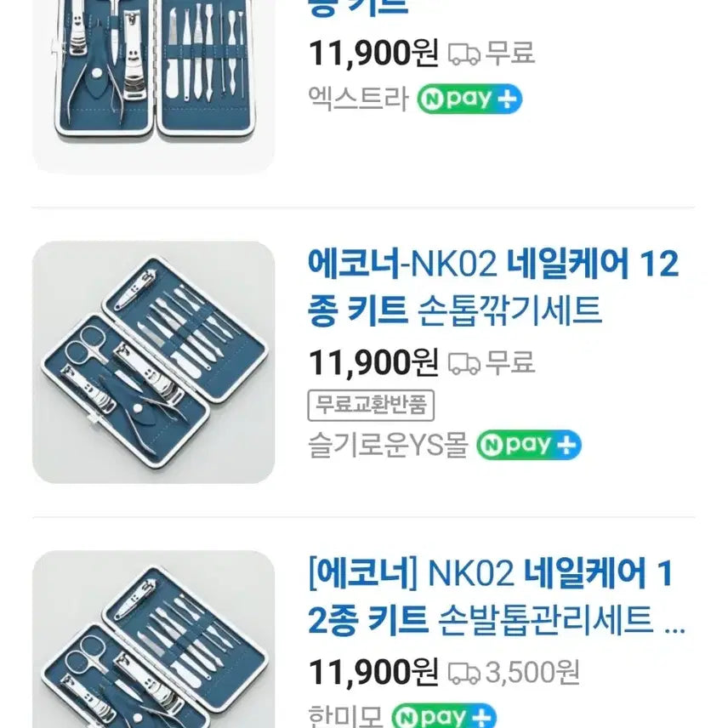The height and width of the screenshot is (728, 728).
Task: Click the delivery truck icon in first listing
Action: click(x=464, y=54)
